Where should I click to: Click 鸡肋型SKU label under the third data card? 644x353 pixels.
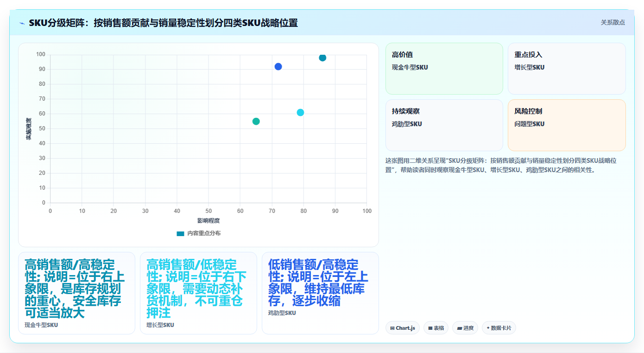(x=282, y=313)
